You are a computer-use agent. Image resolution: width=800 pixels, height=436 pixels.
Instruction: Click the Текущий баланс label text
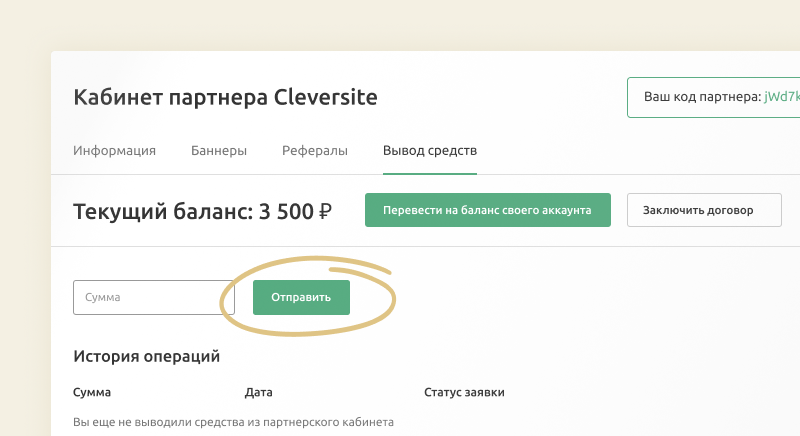coord(163,211)
